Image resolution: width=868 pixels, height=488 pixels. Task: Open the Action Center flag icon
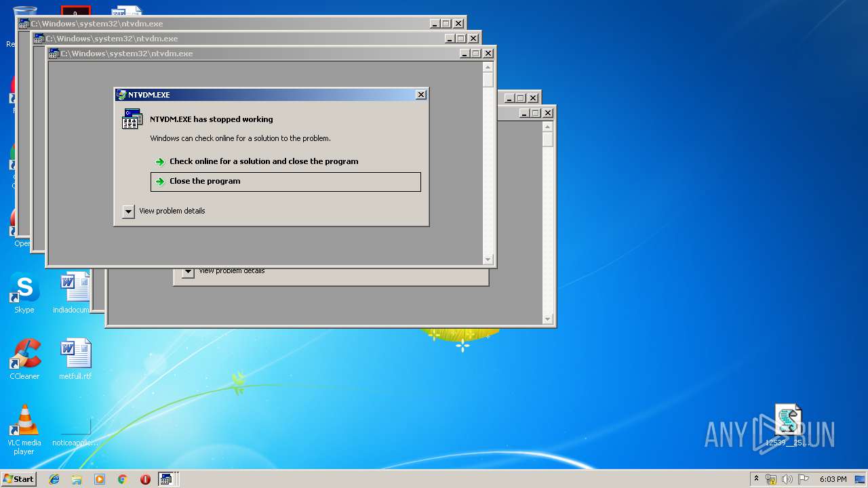(804, 479)
